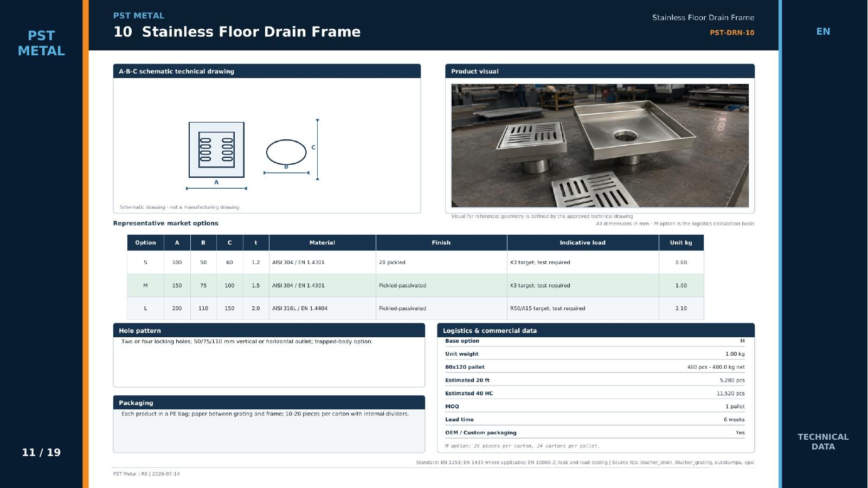Click the dimension label A in drawing
Screen dimensions: 868x488
click(216, 182)
